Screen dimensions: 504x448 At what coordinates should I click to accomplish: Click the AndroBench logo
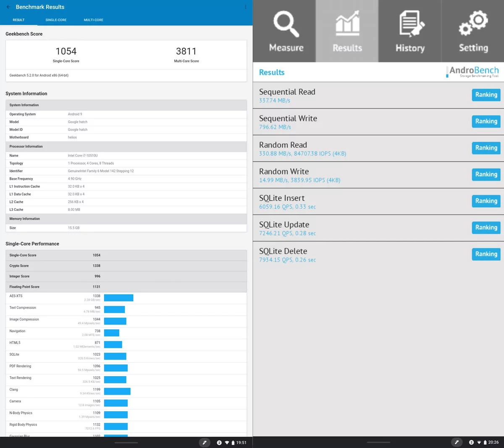coord(472,72)
